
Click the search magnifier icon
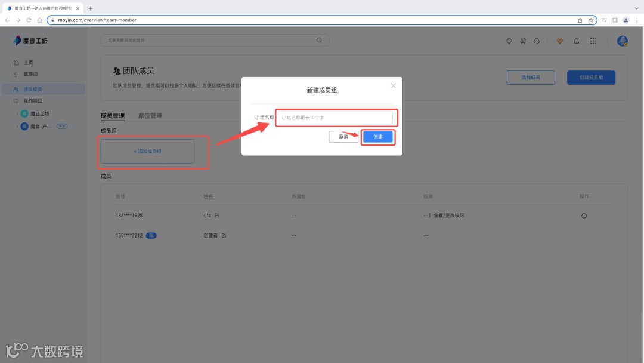(x=319, y=40)
